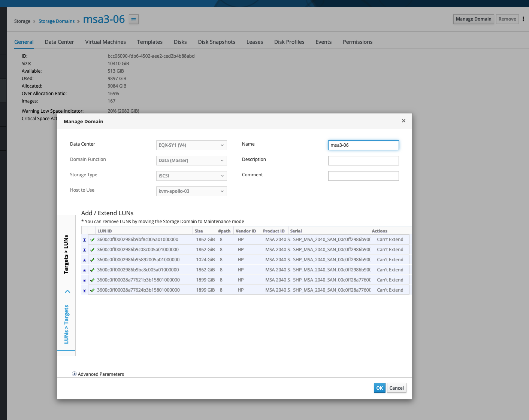The image size is (529, 420).
Task: Click the Description input field
Action: [x=363, y=161]
